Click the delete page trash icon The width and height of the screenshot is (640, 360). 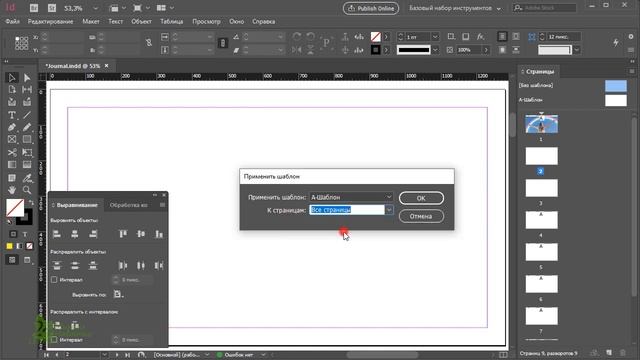tap(622, 353)
